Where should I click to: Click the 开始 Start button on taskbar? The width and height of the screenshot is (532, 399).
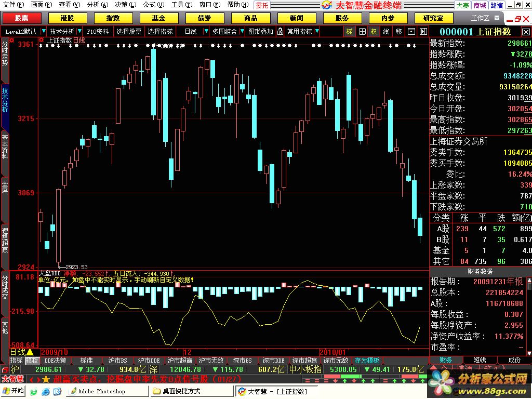tap(14, 391)
